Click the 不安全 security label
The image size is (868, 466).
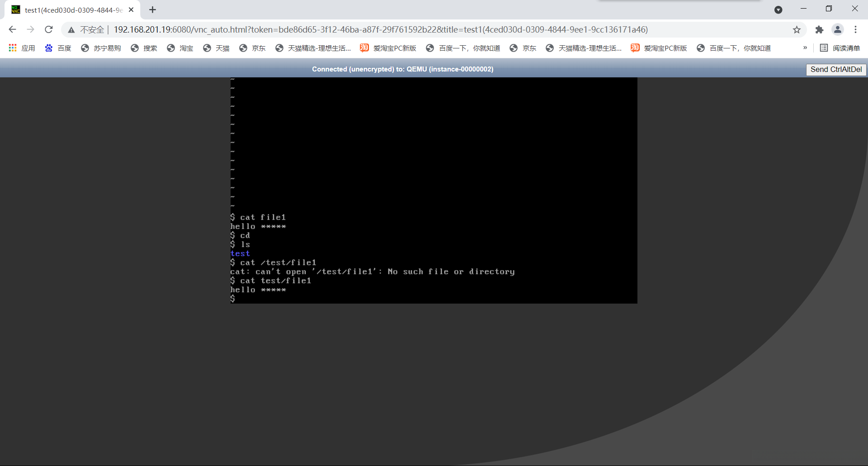click(x=92, y=29)
